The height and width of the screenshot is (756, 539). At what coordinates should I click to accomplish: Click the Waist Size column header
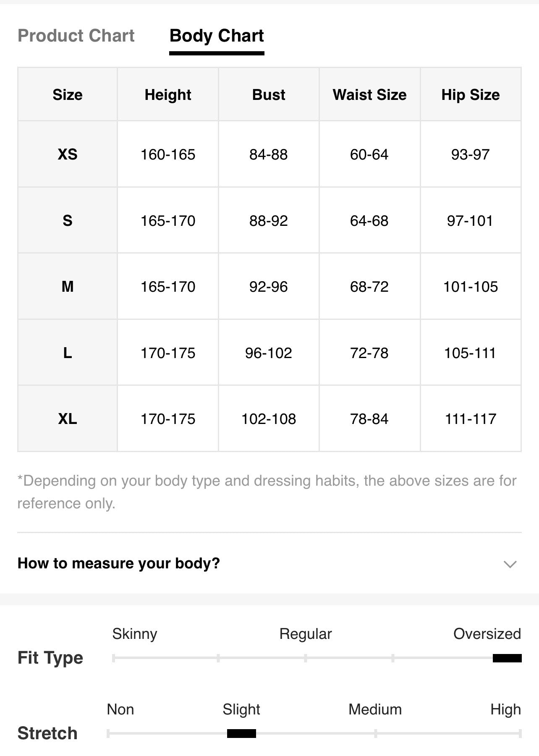(369, 94)
